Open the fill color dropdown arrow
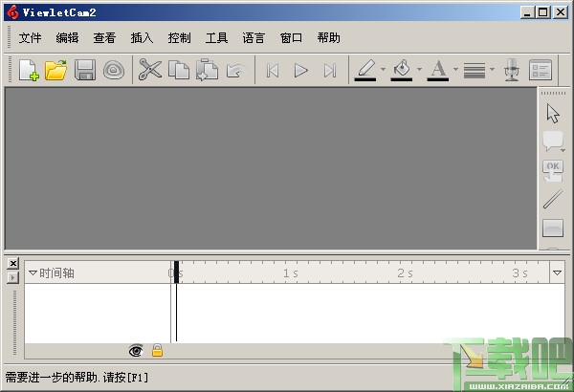574x392 pixels. tap(419, 69)
